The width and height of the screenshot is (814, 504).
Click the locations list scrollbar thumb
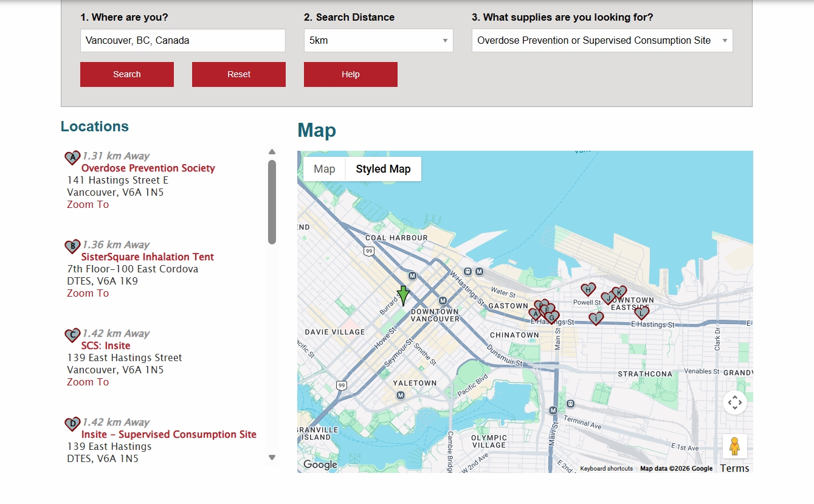pyautogui.click(x=272, y=202)
